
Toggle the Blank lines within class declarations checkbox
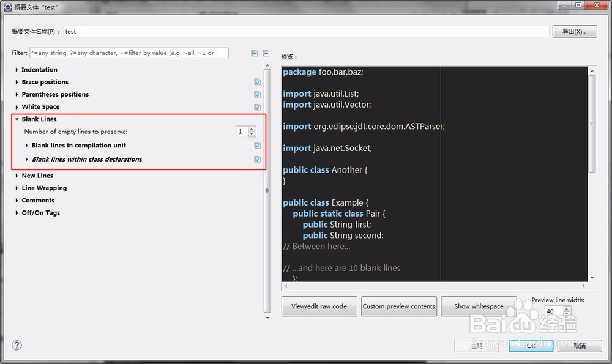point(257,159)
